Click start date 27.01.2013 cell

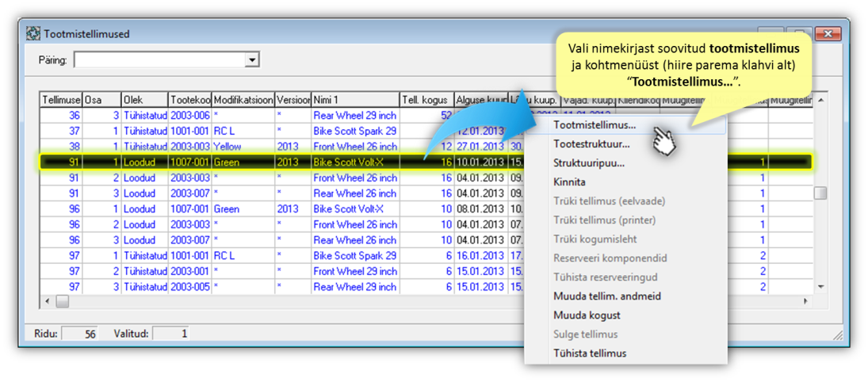[x=481, y=147]
